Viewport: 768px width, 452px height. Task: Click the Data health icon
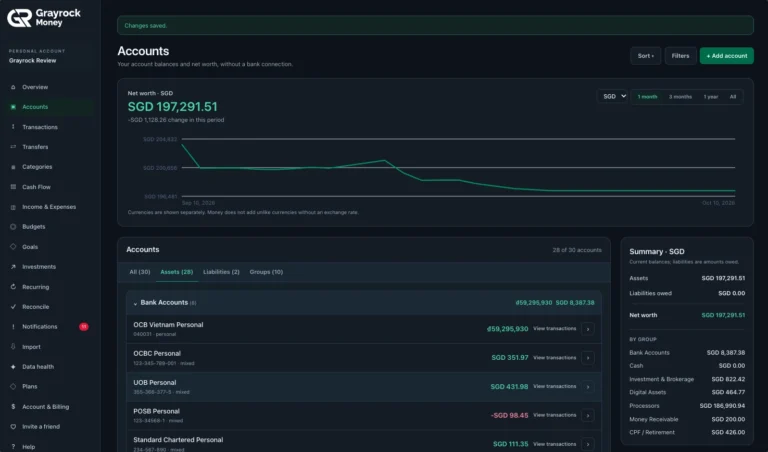pyautogui.click(x=13, y=367)
